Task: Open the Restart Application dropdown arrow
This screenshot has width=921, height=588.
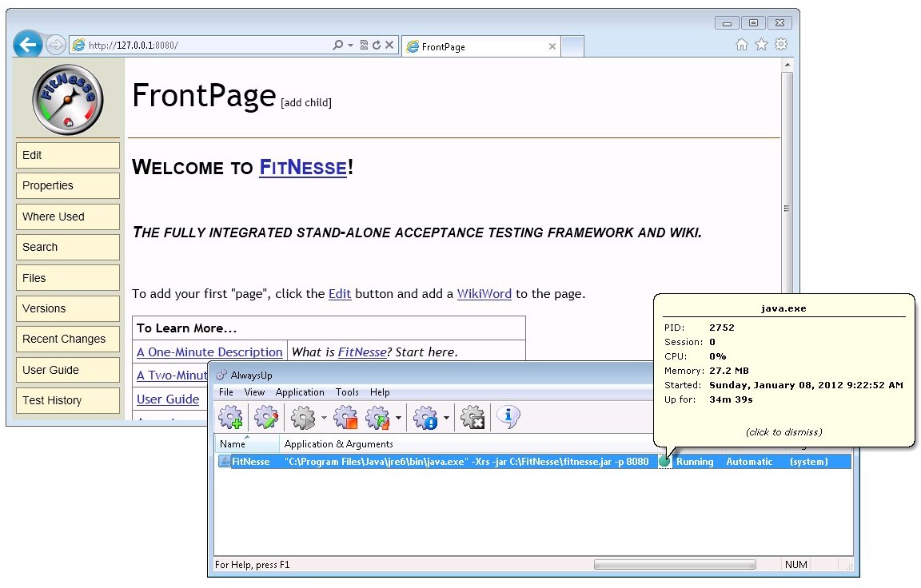Action: coord(398,418)
